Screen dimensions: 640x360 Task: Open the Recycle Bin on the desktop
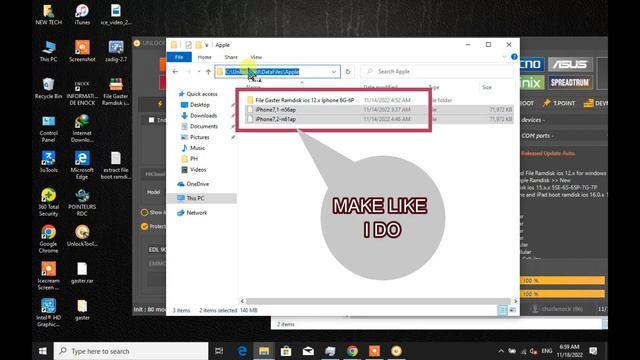tap(49, 88)
